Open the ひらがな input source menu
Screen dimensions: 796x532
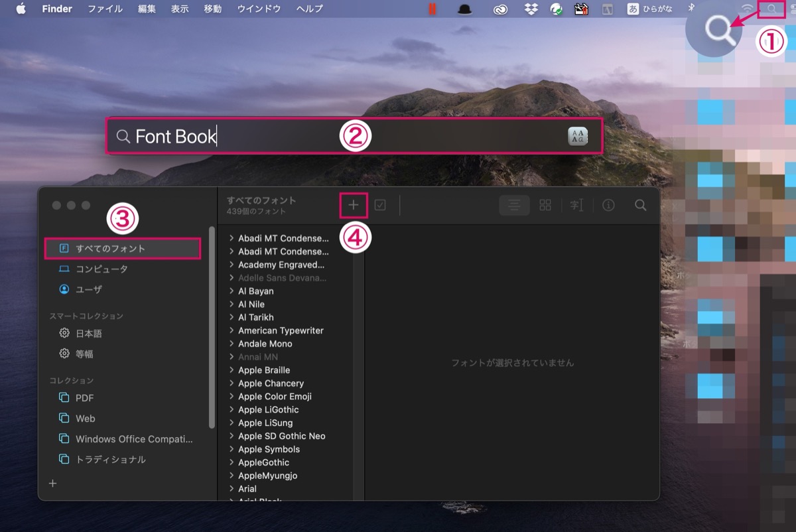[650, 9]
